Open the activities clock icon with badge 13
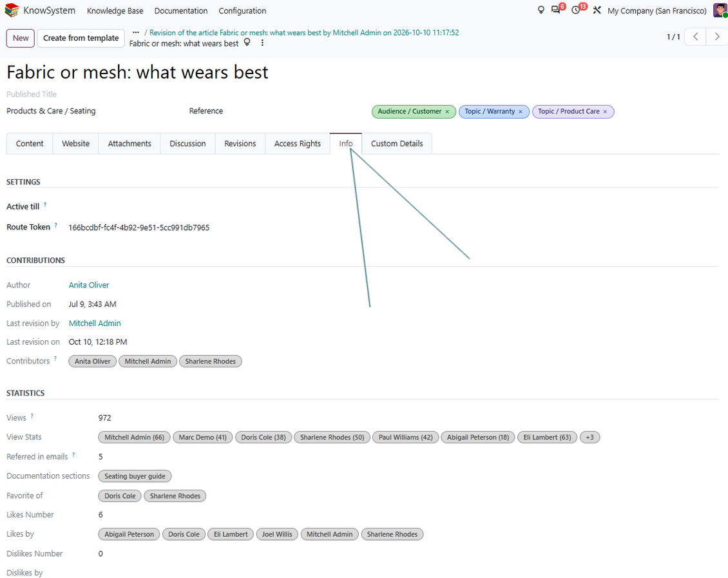728x578 pixels. 576,10
